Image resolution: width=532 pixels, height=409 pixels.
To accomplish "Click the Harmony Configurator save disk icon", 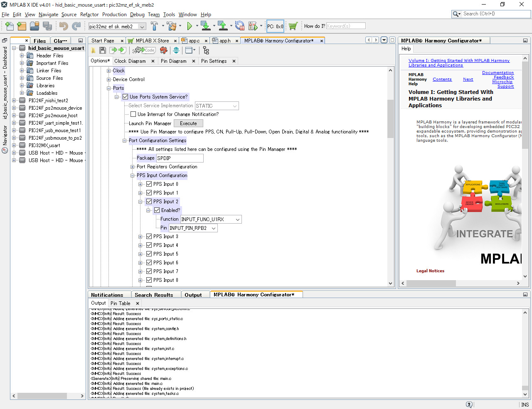I will (x=103, y=50).
